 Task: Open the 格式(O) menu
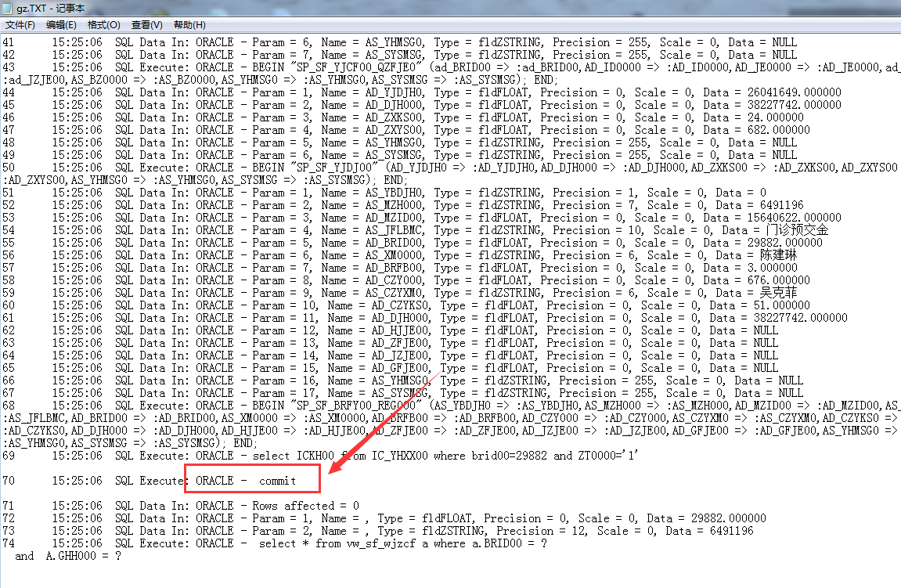point(103,25)
